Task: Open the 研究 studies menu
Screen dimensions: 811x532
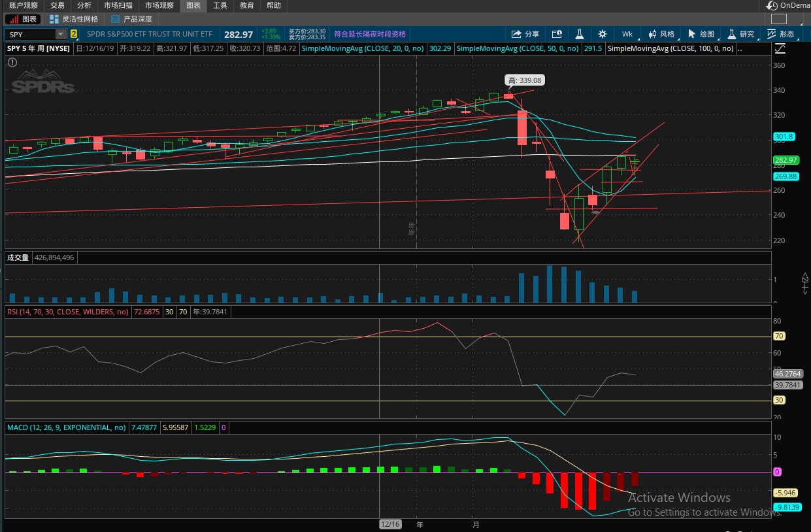Action: coord(740,34)
